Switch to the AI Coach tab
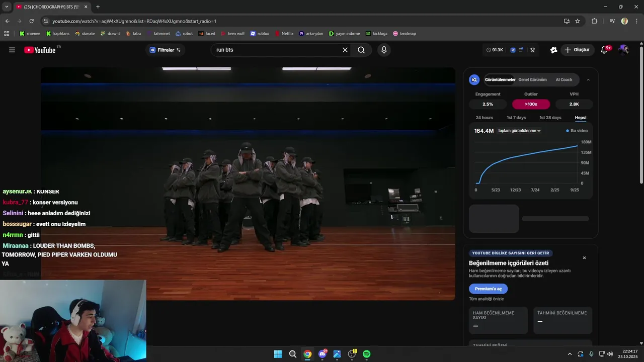 pos(563,79)
